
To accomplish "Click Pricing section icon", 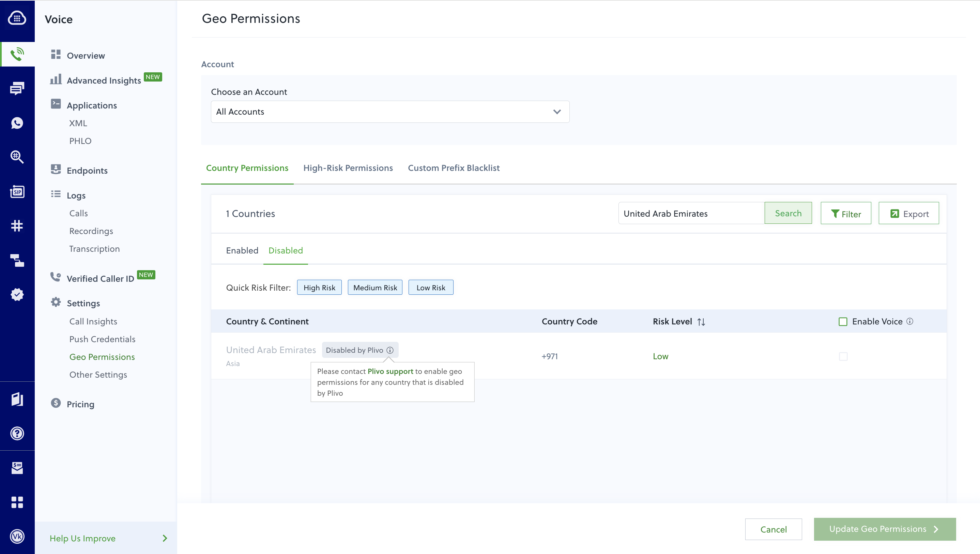I will [56, 403].
